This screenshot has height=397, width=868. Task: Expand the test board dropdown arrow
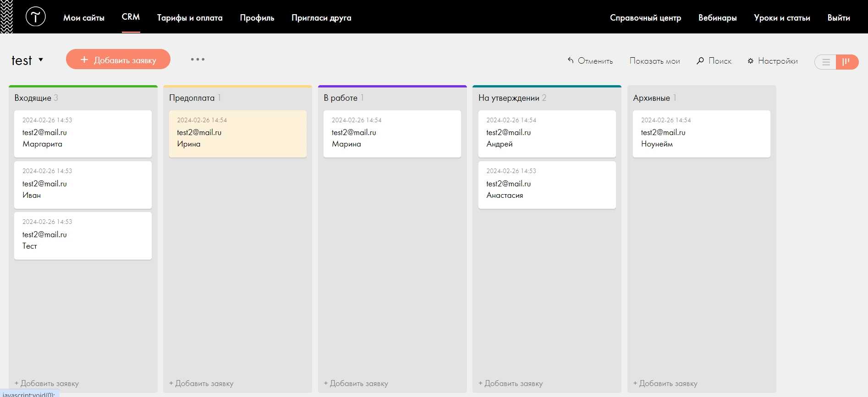[x=41, y=60]
